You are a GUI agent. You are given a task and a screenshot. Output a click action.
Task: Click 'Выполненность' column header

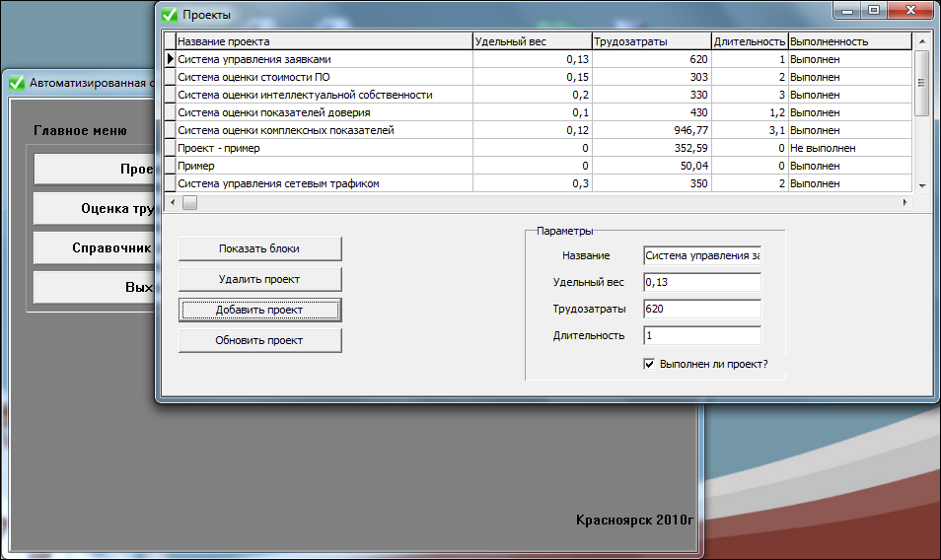(847, 41)
